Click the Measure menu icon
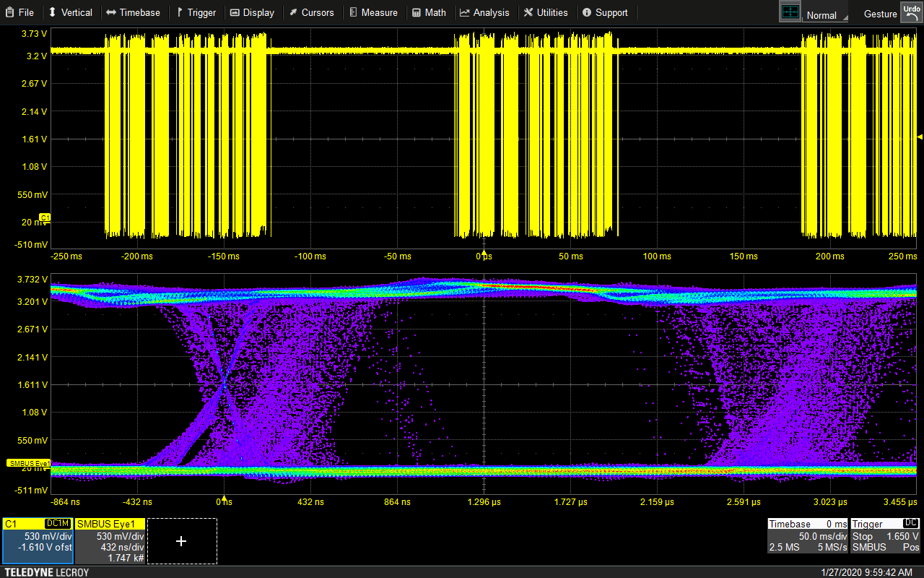The image size is (924, 578). pos(353,12)
